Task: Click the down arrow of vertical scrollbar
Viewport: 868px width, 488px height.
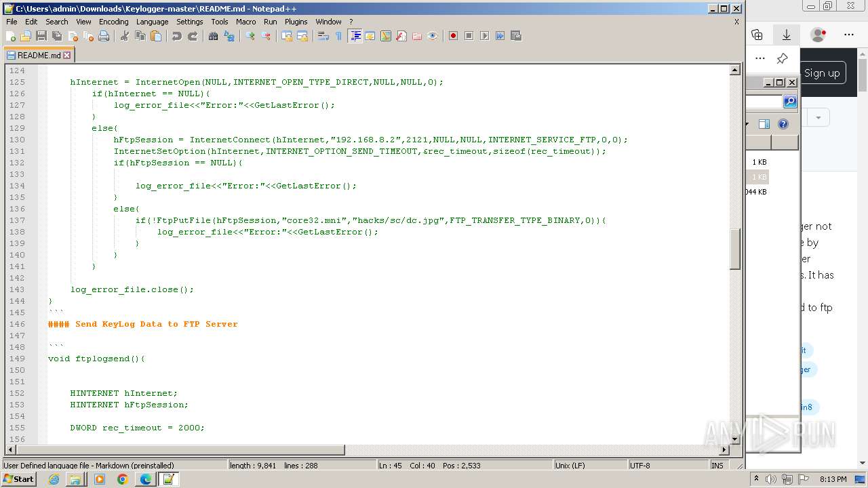Action: 735,439
